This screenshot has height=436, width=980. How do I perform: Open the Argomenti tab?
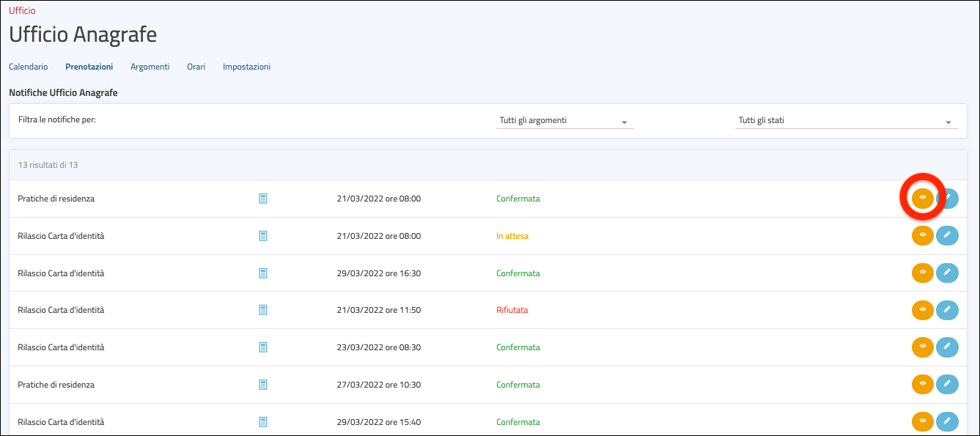150,67
